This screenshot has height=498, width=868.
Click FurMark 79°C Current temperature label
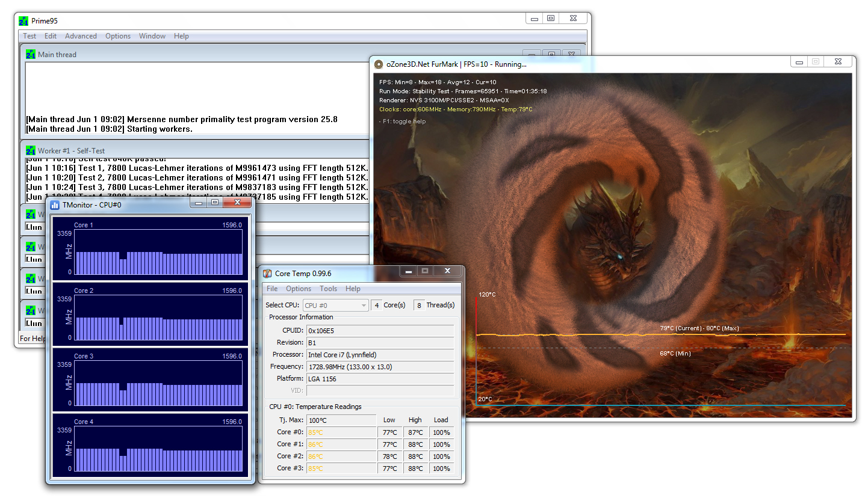click(699, 328)
